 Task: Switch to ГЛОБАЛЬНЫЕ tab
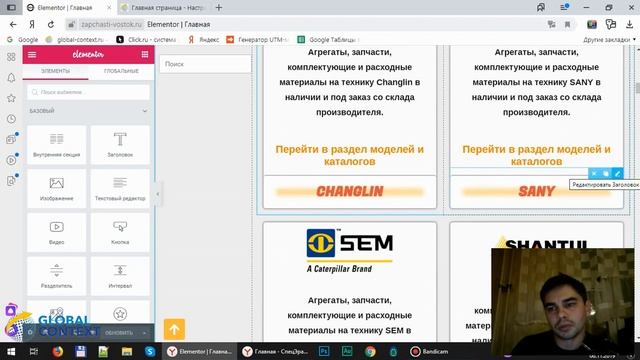click(121, 71)
